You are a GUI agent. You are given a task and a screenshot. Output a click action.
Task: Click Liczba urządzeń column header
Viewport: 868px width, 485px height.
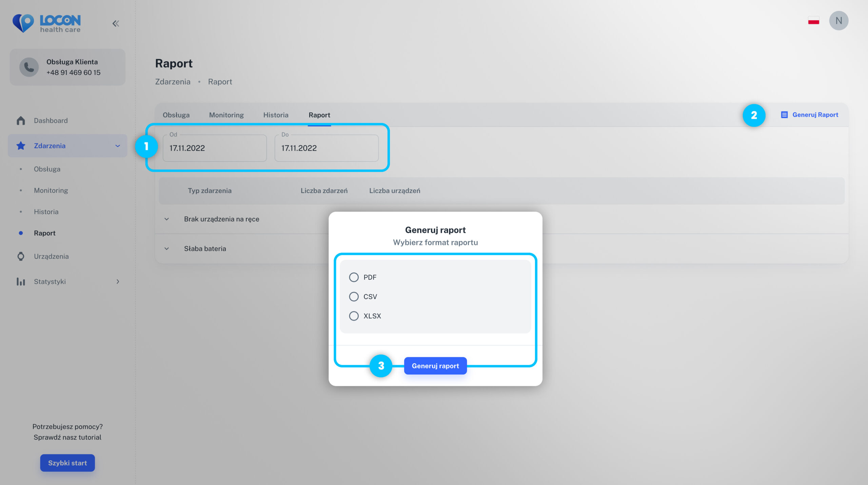[395, 191]
